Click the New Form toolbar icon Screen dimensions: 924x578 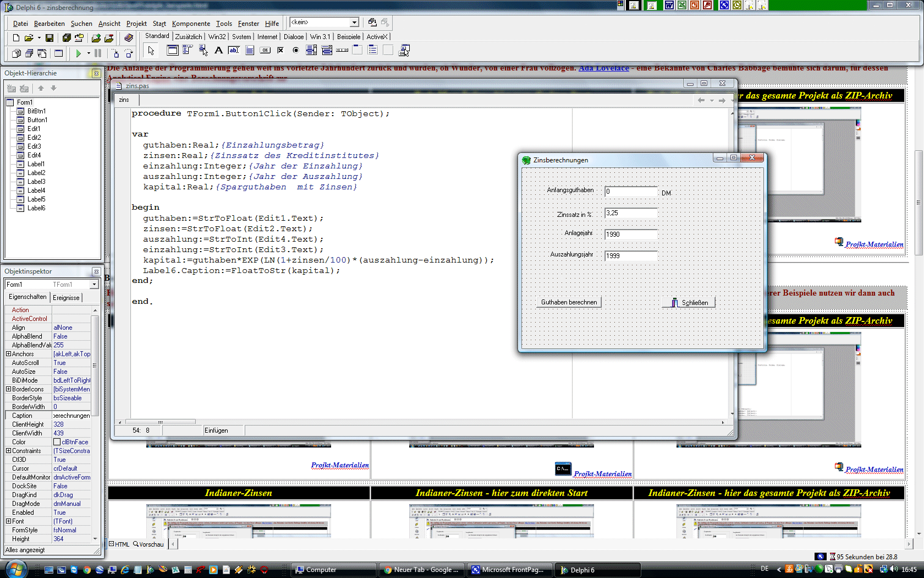pyautogui.click(x=59, y=53)
